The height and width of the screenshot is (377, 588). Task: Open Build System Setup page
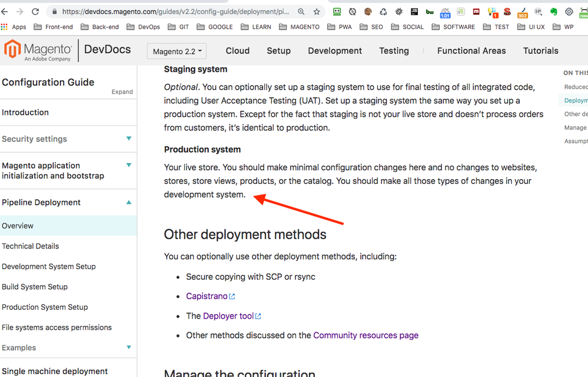[x=35, y=287]
